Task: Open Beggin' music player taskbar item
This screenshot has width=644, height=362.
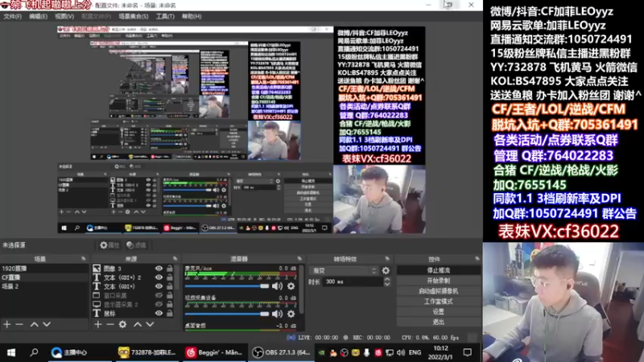Action: point(213,352)
